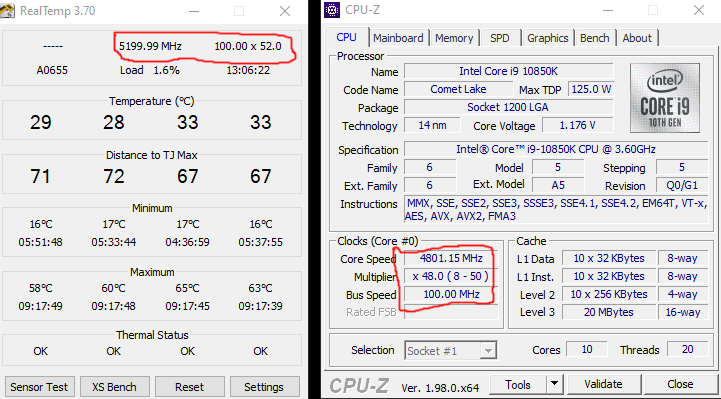
Task: Click the 125.0 W Max TDP field
Action: click(x=591, y=89)
